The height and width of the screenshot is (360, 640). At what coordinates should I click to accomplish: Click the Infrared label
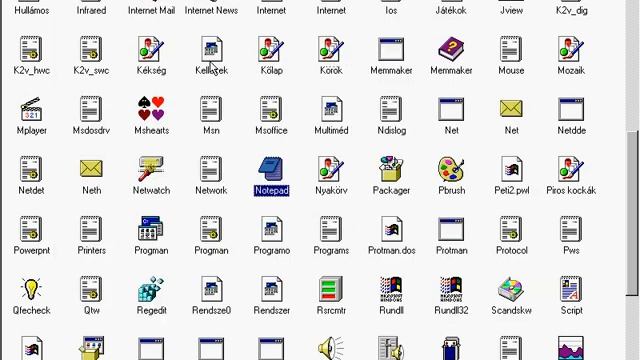(x=91, y=10)
